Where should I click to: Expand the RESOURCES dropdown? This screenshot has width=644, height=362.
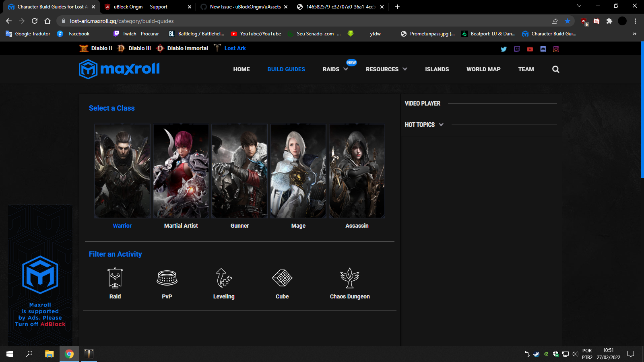click(386, 69)
